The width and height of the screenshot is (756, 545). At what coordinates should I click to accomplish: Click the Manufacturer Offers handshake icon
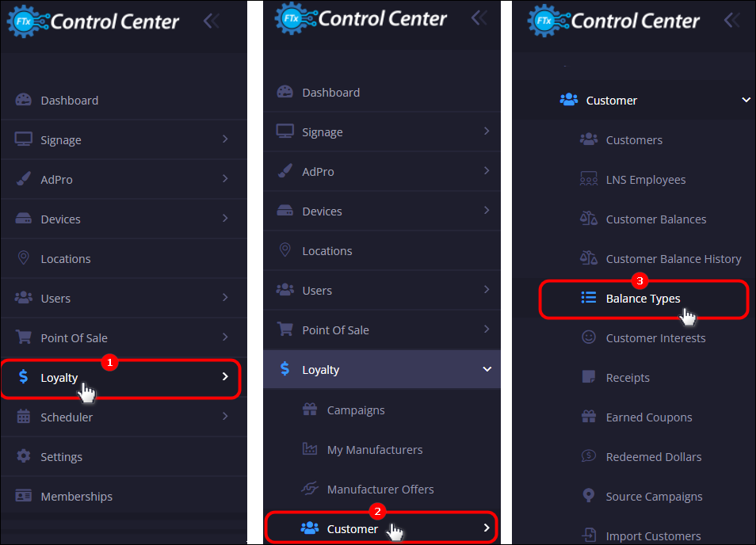(x=310, y=489)
